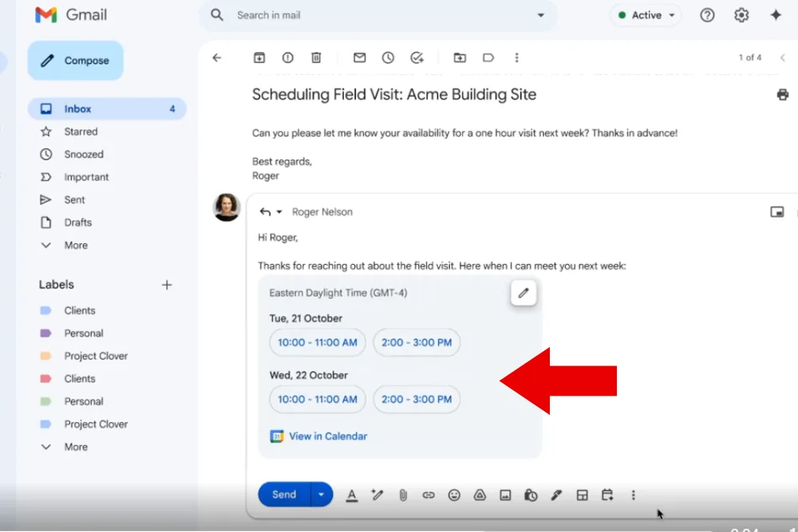Image resolution: width=798 pixels, height=532 pixels.
Task: Insert file from Google Drive
Action: coord(480,495)
